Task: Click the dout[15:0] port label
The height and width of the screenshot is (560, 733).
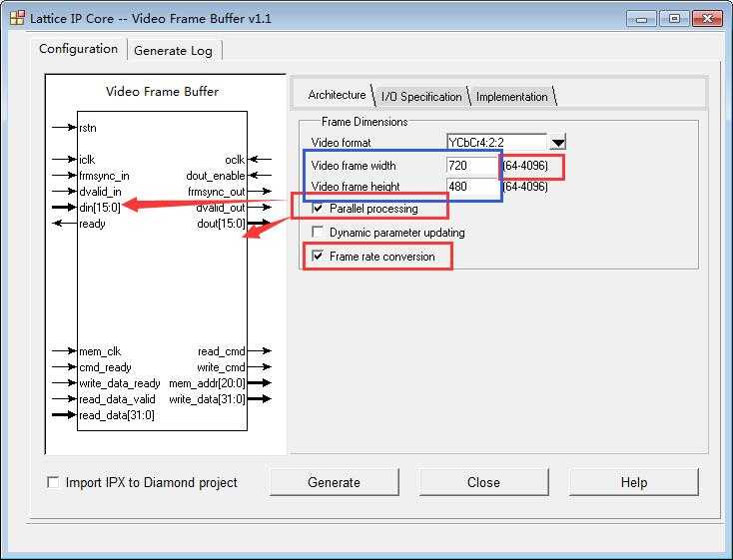Action: point(221,224)
